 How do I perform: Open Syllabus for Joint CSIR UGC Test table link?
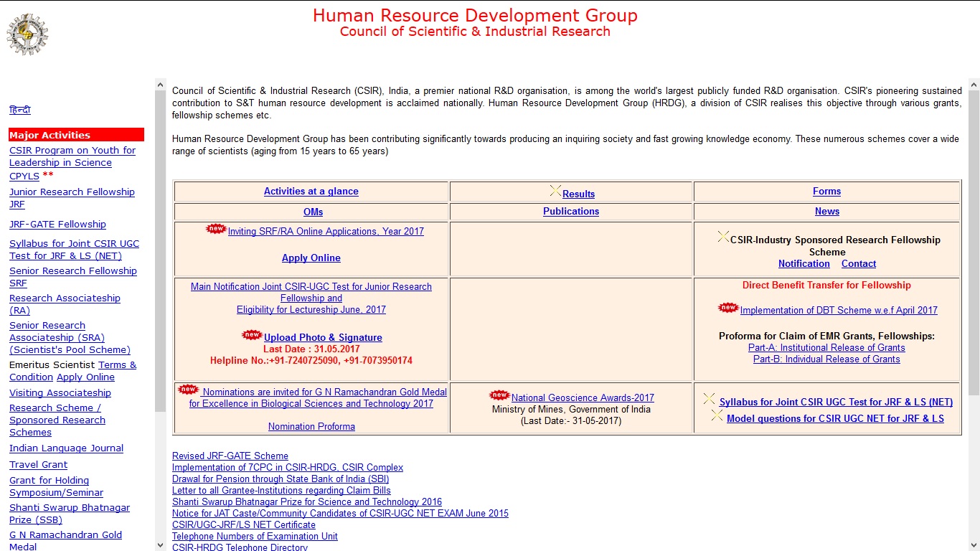pyautogui.click(x=836, y=402)
